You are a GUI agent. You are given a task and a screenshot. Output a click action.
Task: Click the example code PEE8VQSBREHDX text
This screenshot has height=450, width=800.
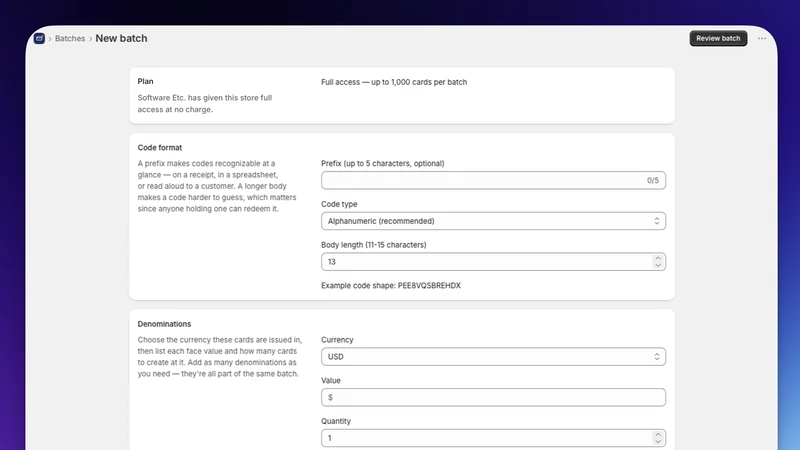(x=429, y=286)
